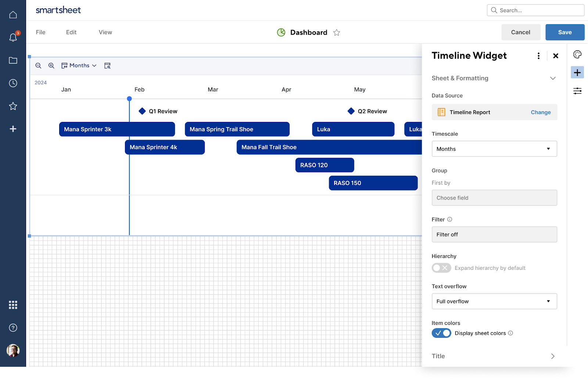
Task: Click the Change data source link
Action: point(541,112)
